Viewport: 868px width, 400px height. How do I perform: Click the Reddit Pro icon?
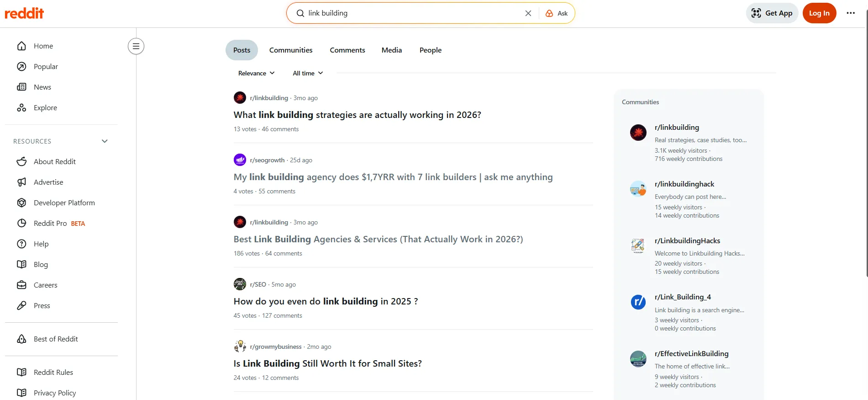21,224
